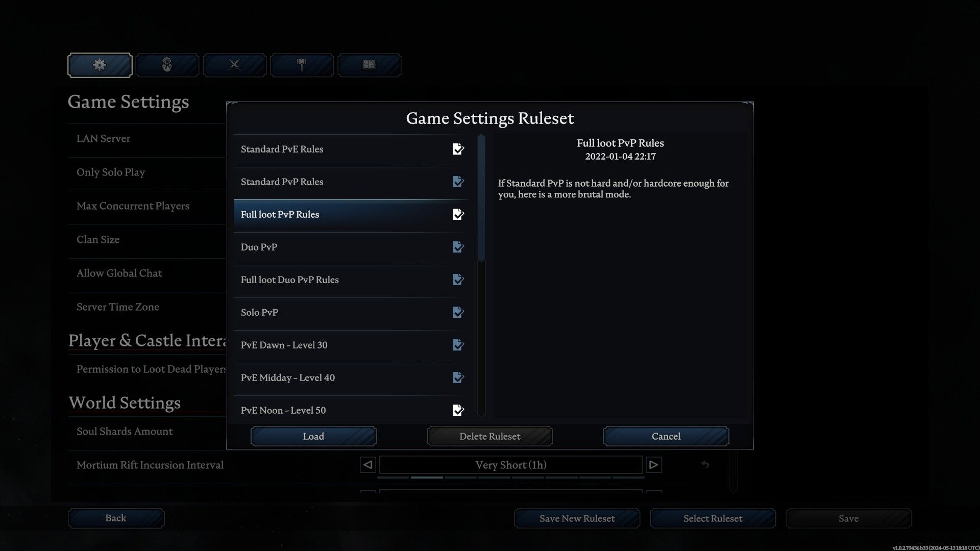Save a new ruleset configuration
The height and width of the screenshot is (551, 980).
click(x=577, y=518)
